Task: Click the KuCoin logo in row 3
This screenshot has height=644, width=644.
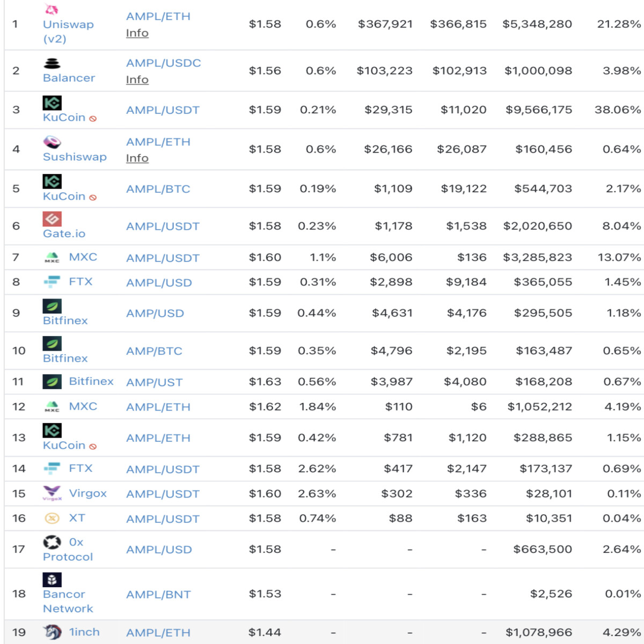Action: [52, 103]
